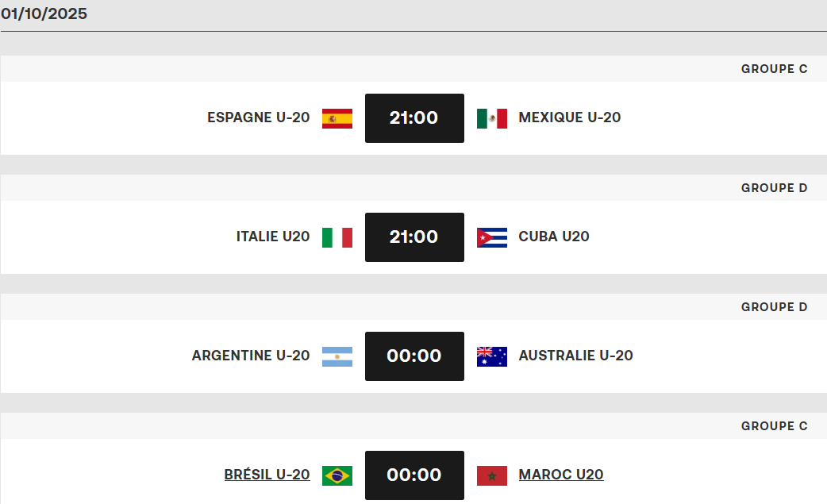The width and height of the screenshot is (827, 504).
Task: Select the Australie U-20 team name
Action: tap(576, 356)
